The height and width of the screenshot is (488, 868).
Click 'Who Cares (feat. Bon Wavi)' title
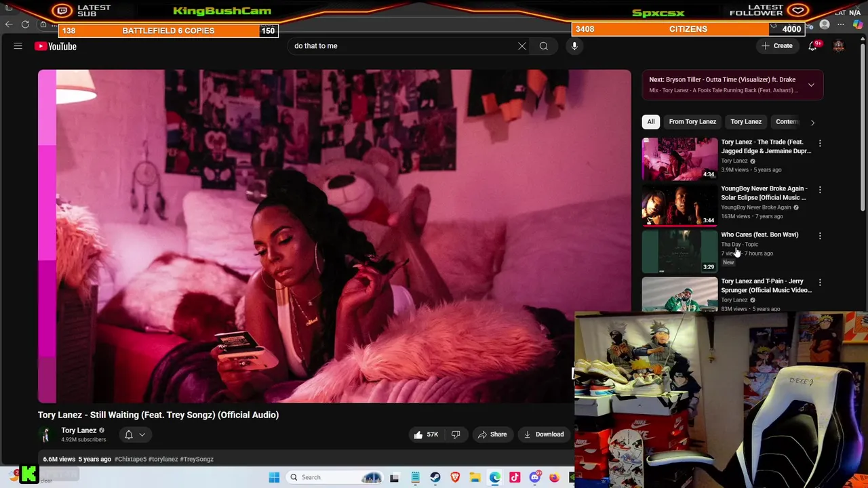[759, 235]
